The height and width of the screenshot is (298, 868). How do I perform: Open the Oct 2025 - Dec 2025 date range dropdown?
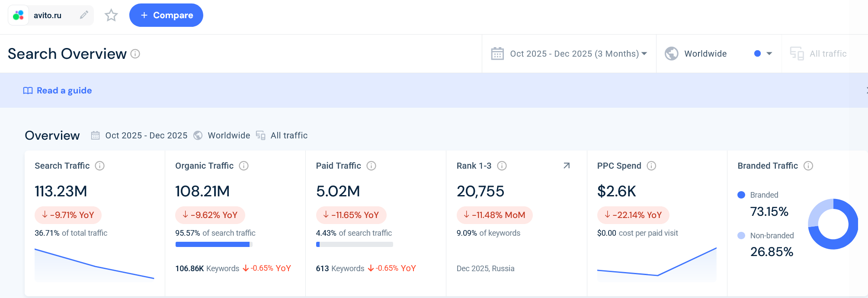pos(569,54)
